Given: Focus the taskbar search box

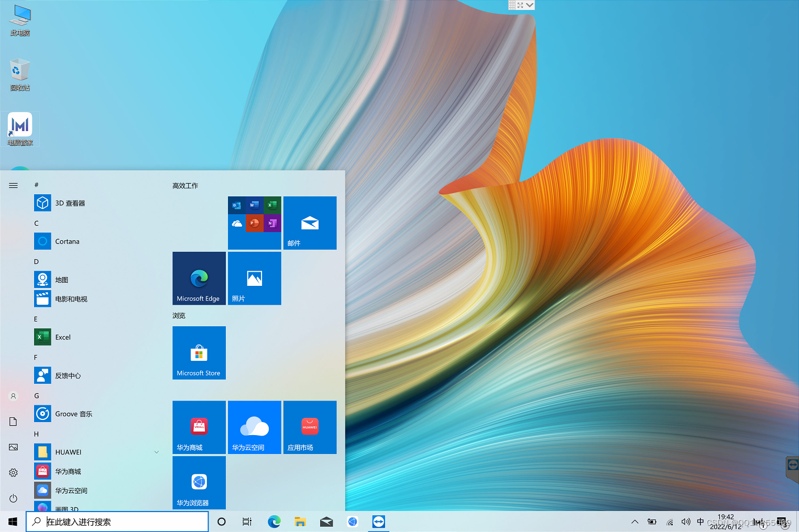Looking at the screenshot, I should tap(117, 522).
